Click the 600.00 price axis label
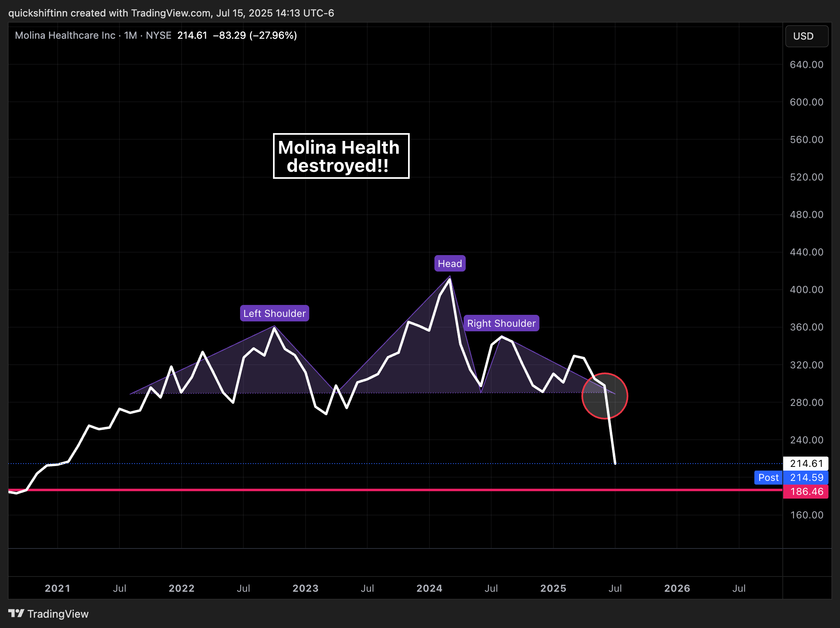This screenshot has width=840, height=628. point(806,102)
